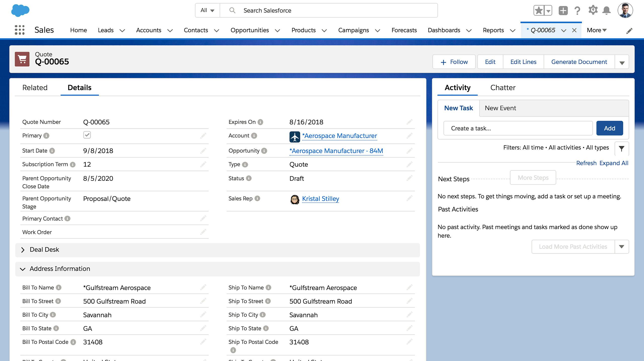Screen dimensions: 644x361
Task: Edit the Bill To Name pencil icon
Action: tap(203, 287)
